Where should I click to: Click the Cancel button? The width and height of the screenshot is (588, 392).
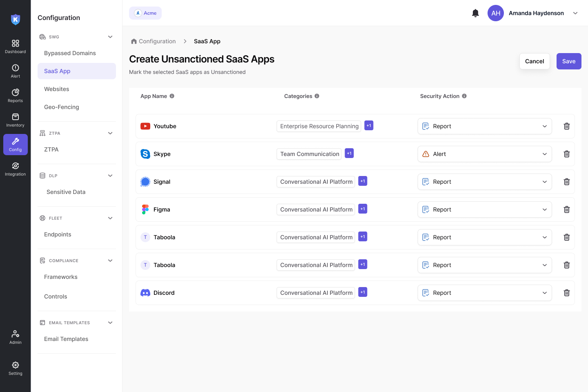535,61
